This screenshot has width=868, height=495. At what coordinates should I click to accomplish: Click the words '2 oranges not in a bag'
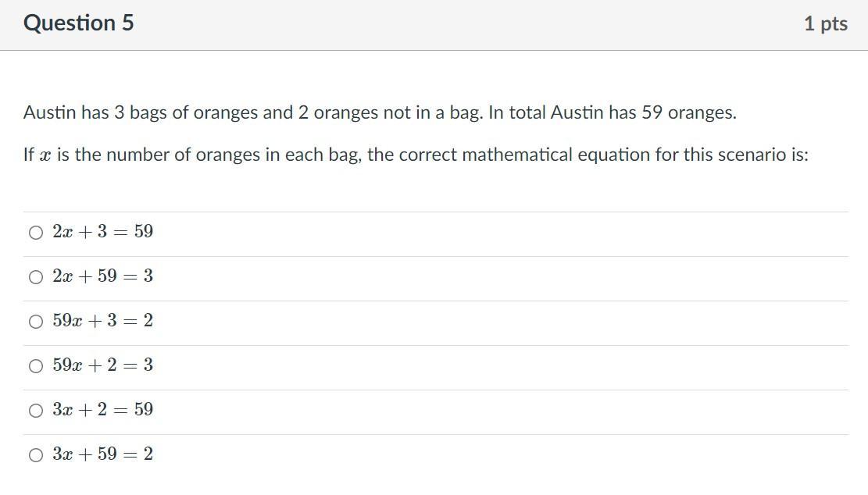tap(390, 113)
